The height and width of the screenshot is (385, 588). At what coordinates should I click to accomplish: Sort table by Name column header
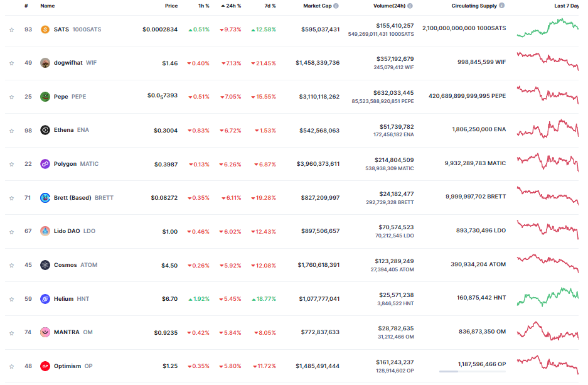click(48, 6)
